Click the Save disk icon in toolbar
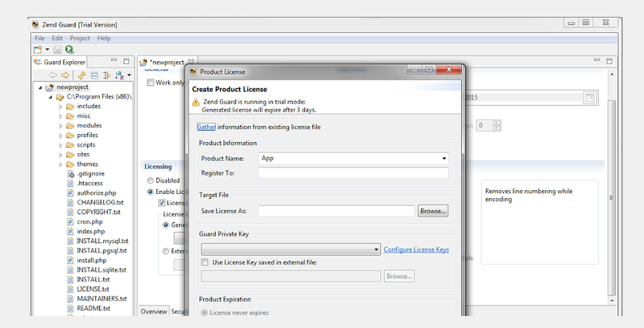Image resolution: width=644 pixels, height=328 pixels. click(x=58, y=50)
